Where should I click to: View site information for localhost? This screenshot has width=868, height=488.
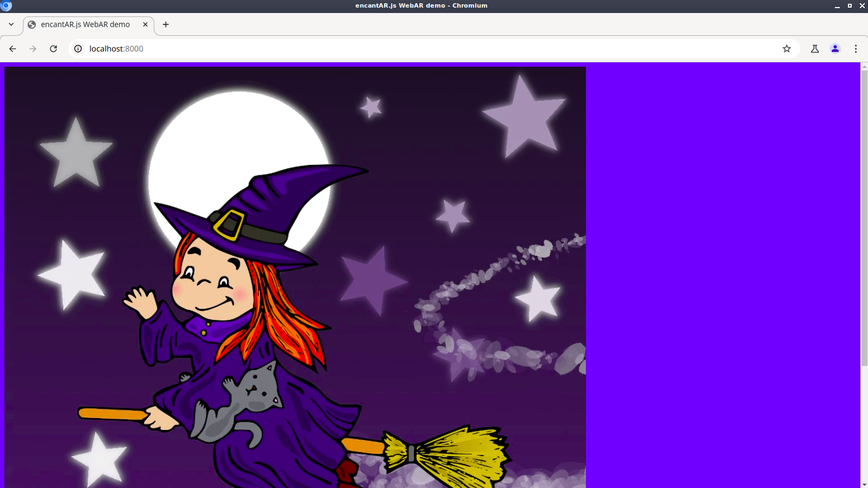click(78, 49)
